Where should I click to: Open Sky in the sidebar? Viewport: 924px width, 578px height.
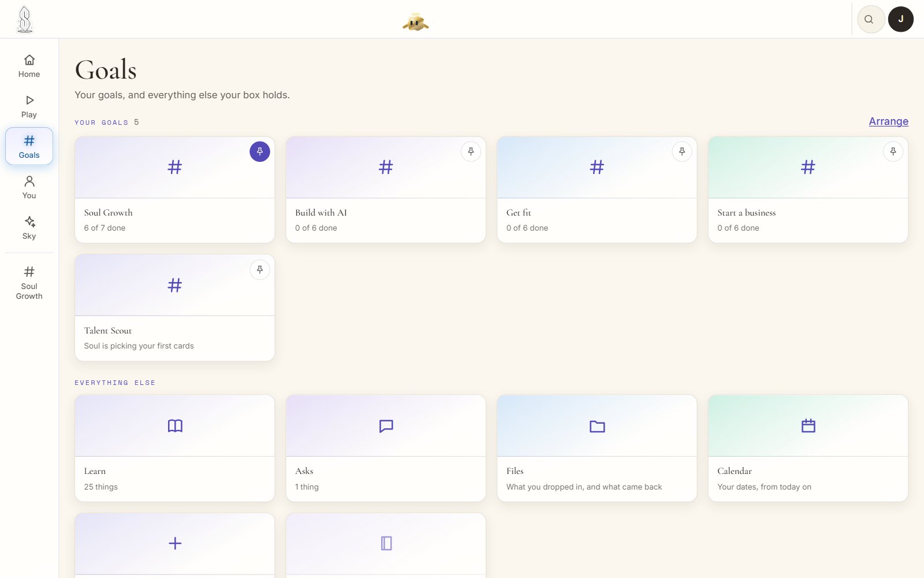point(29,228)
